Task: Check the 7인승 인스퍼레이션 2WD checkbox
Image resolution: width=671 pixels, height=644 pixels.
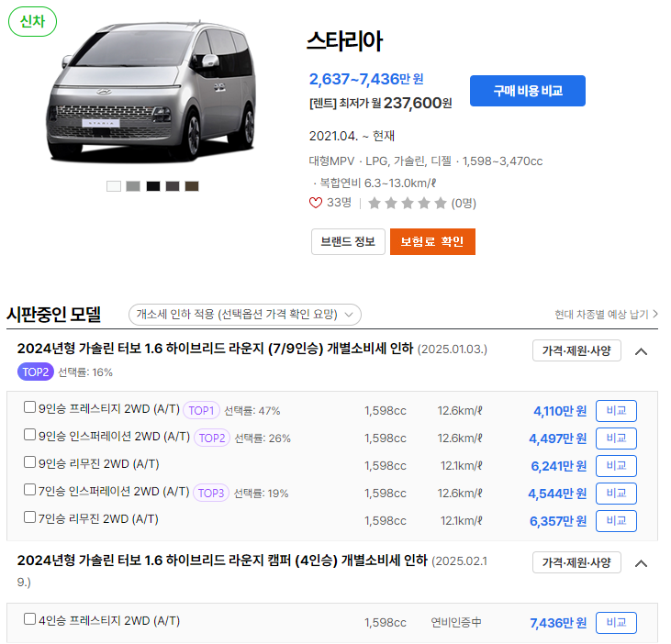Action: pos(29,489)
